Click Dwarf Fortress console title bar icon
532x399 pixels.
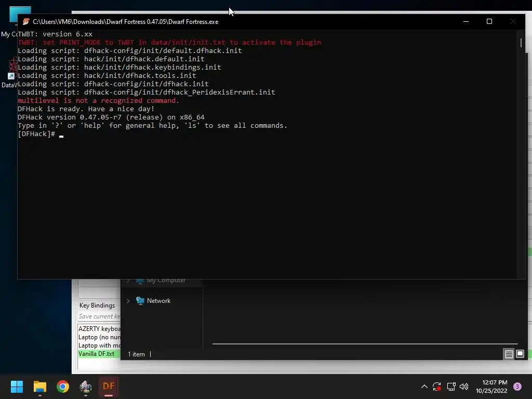click(26, 22)
